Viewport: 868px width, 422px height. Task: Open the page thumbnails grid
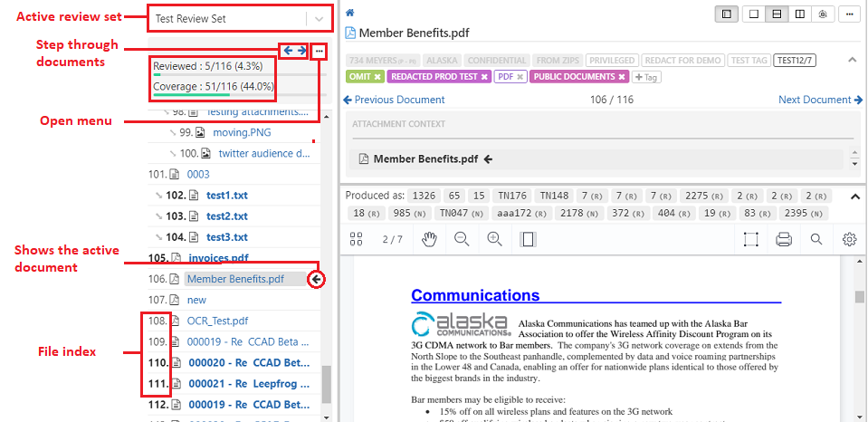(x=357, y=239)
